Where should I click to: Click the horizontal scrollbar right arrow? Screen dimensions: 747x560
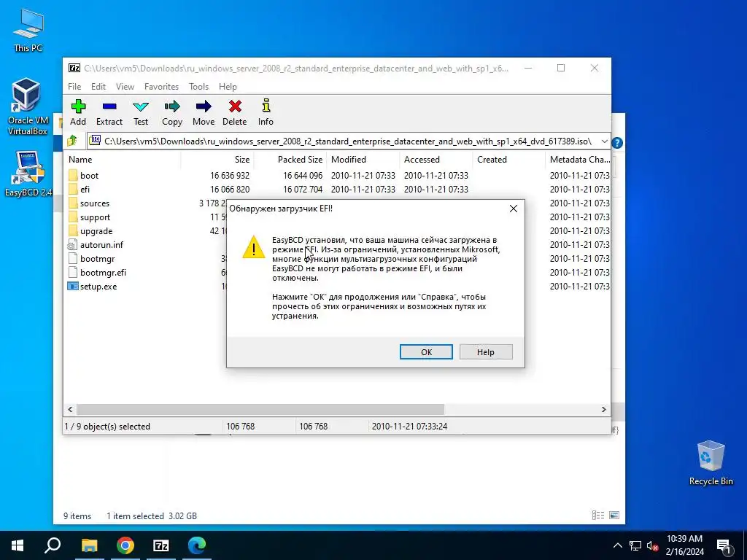(603, 409)
